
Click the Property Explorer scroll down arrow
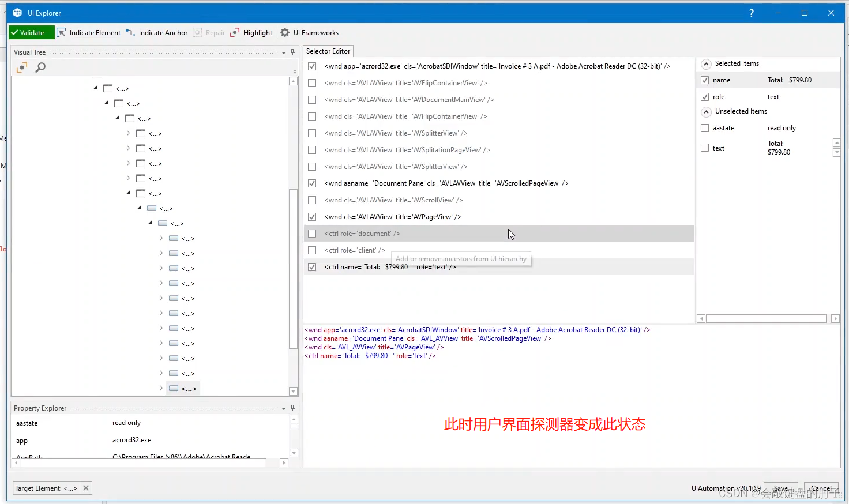tap(294, 453)
